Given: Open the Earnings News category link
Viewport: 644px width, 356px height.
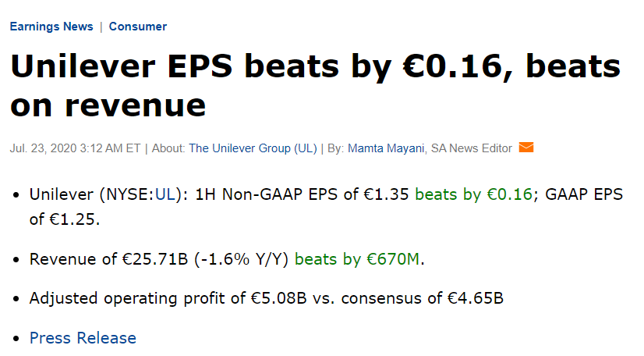Looking at the screenshot, I should click(51, 27).
